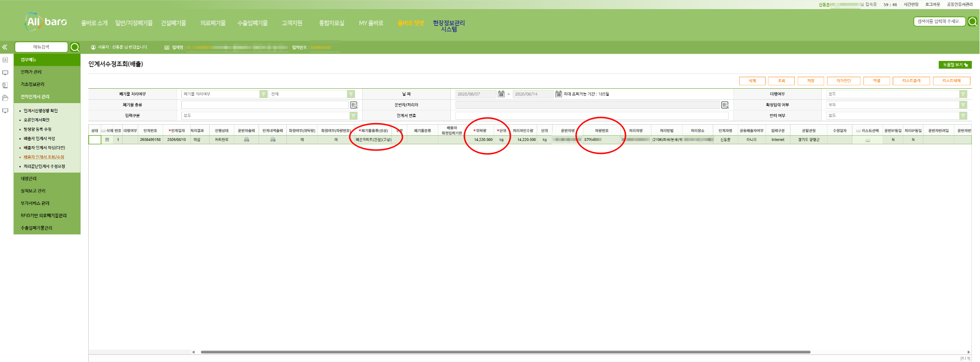Click the 조회 button

[781, 81]
